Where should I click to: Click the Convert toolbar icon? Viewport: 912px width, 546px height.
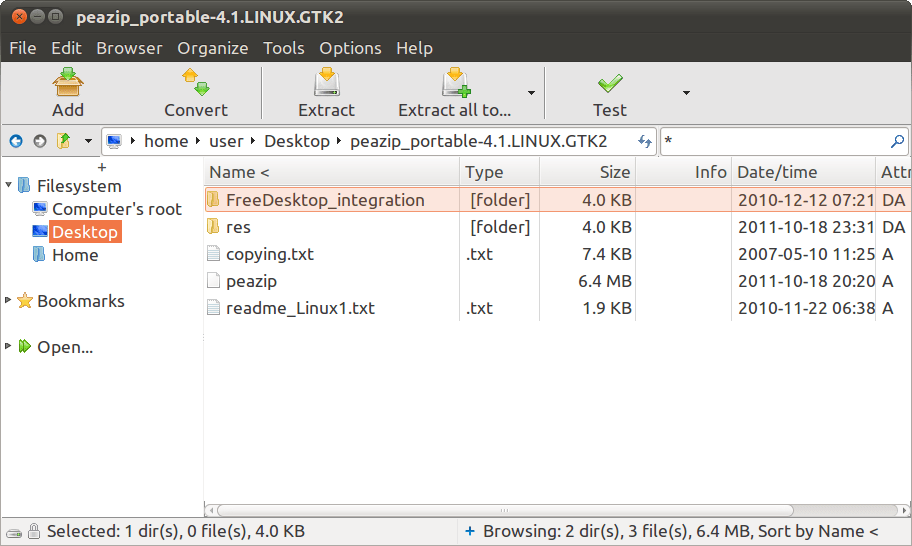(195, 82)
